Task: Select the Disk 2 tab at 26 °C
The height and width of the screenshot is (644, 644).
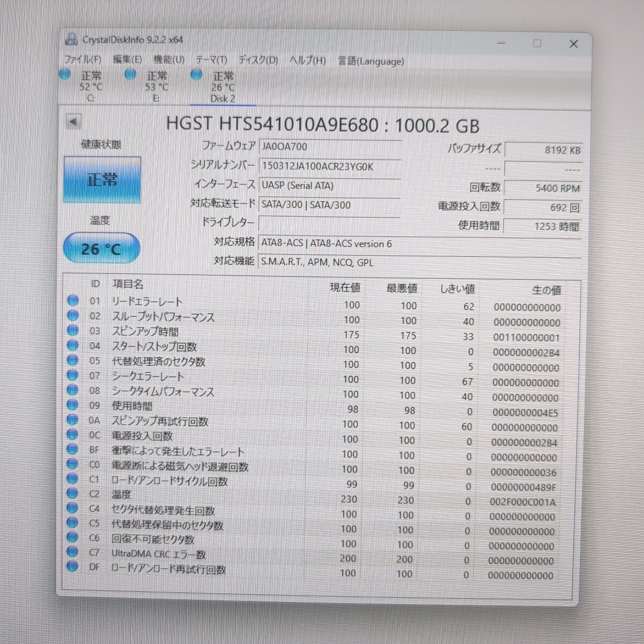Action: click(222, 87)
